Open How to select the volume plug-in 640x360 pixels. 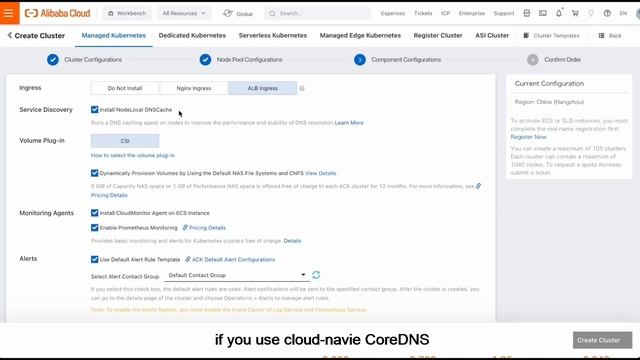coord(133,155)
